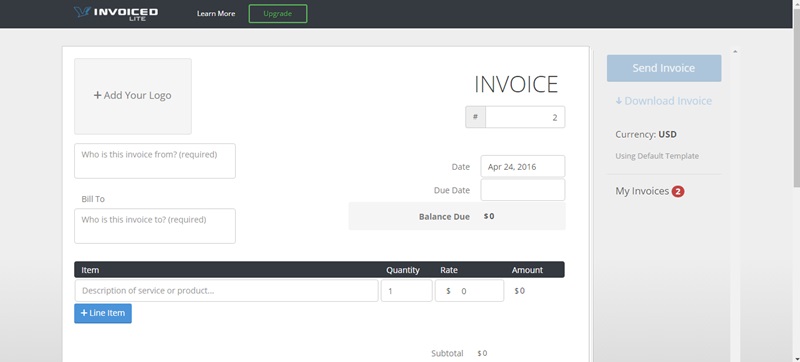Focus the 'Who is this invoice to?' field

(x=155, y=226)
